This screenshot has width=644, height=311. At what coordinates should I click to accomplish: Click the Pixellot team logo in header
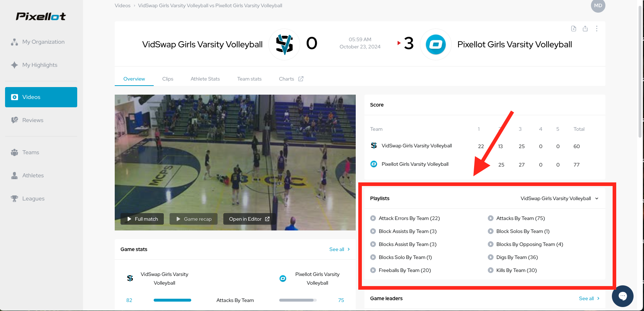tap(436, 44)
